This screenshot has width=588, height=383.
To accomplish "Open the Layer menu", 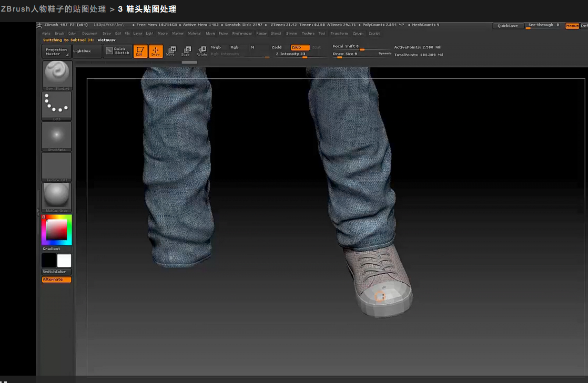I will [x=138, y=33].
